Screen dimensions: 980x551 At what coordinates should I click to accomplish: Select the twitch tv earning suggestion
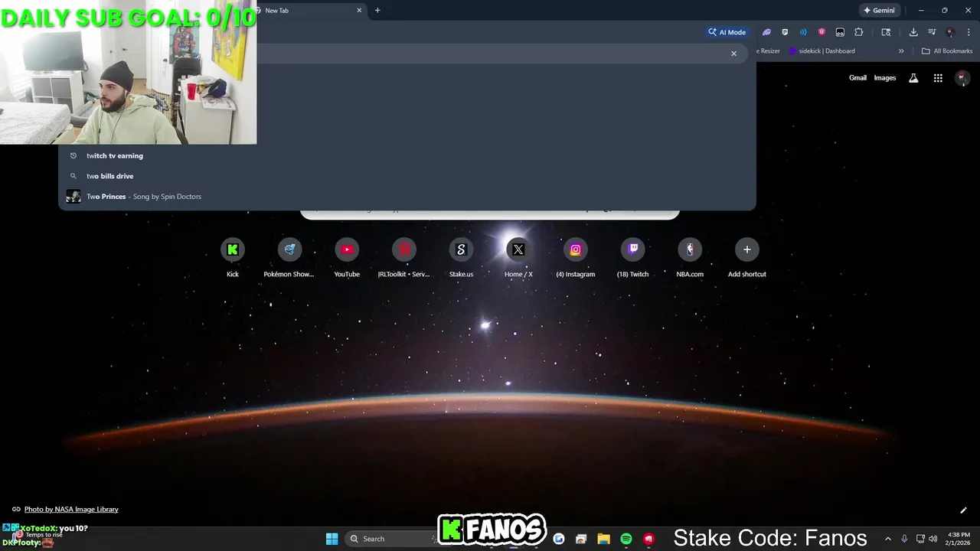pos(407,155)
